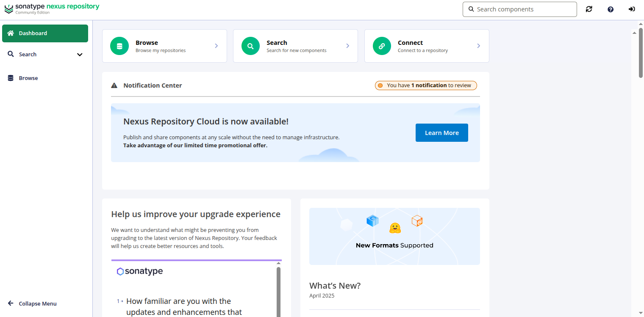Click the green Browse database icon
The height and width of the screenshot is (317, 644).
point(119,46)
